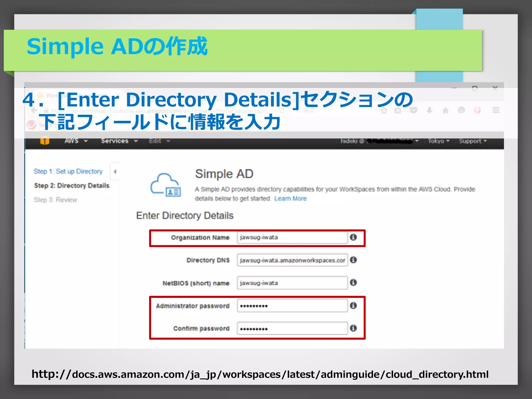Show info for Administrator password
The image size is (532, 399).
[353, 305]
